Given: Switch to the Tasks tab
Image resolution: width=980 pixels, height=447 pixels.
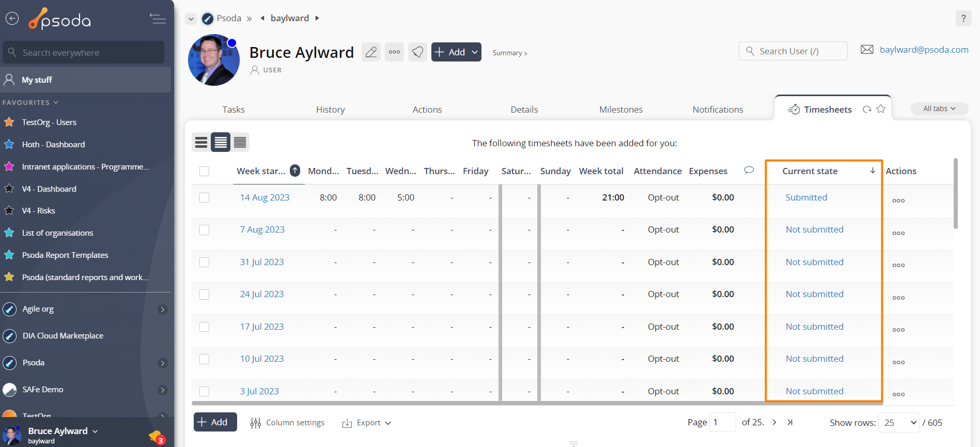Looking at the screenshot, I should click(234, 110).
